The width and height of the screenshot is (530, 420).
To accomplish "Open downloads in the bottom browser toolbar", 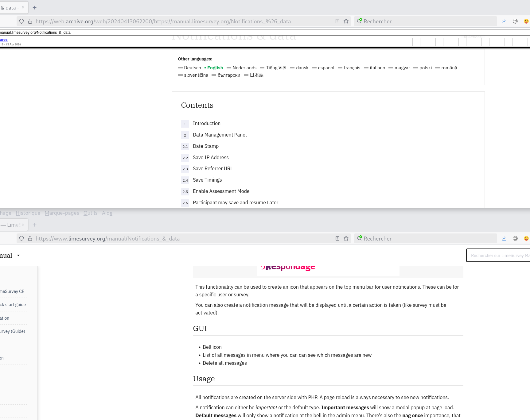I will 504,238.
